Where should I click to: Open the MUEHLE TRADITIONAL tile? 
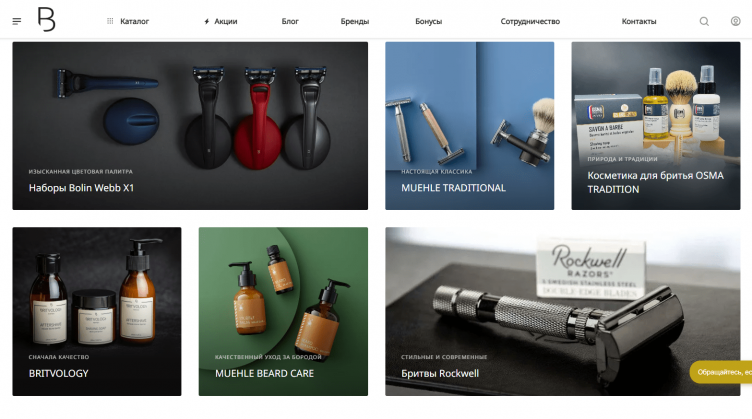(470, 126)
